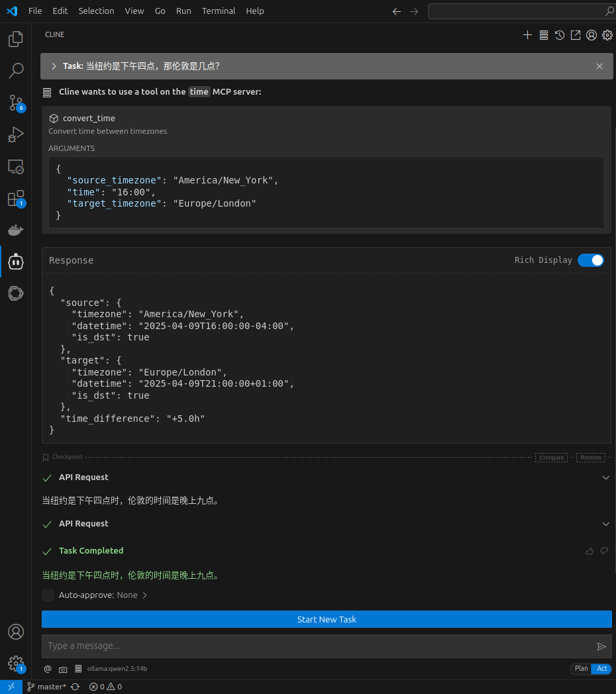Viewport: 616px width, 694px height.
Task: Click thumbs down feedback icon
Action: pos(604,551)
